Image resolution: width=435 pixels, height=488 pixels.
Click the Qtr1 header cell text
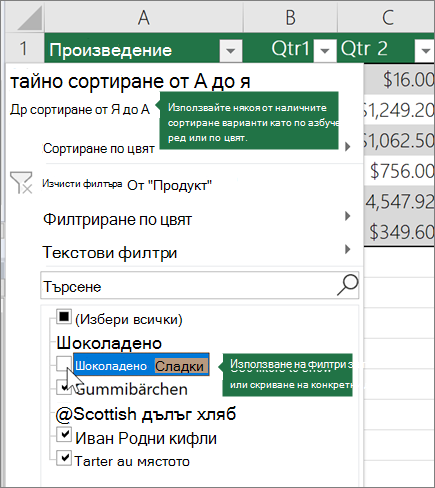pos(290,49)
